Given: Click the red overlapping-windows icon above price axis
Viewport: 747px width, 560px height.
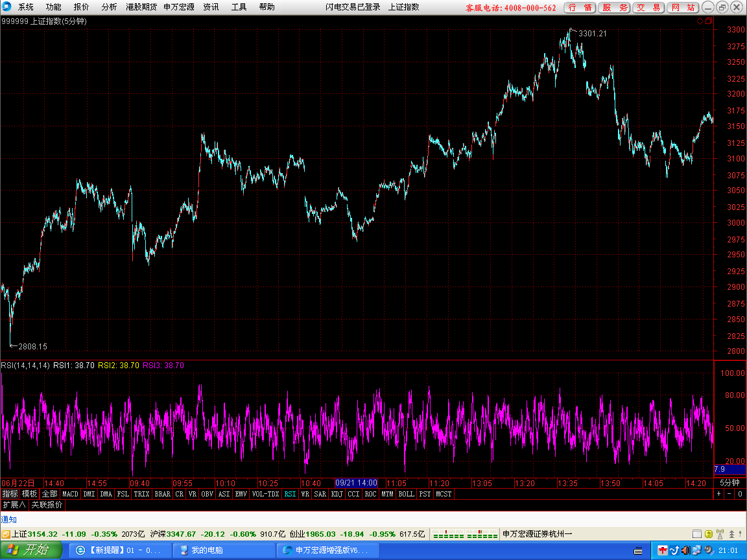Looking at the screenshot, I should click(x=708, y=21).
